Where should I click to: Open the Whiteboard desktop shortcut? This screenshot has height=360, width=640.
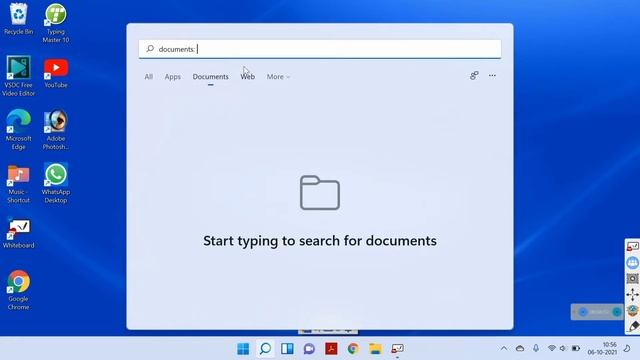(x=18, y=233)
